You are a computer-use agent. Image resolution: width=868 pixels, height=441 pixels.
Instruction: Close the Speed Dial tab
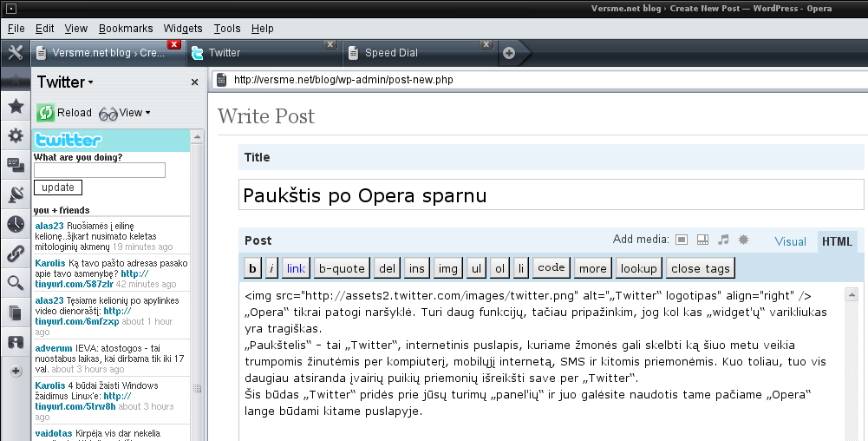(486, 44)
